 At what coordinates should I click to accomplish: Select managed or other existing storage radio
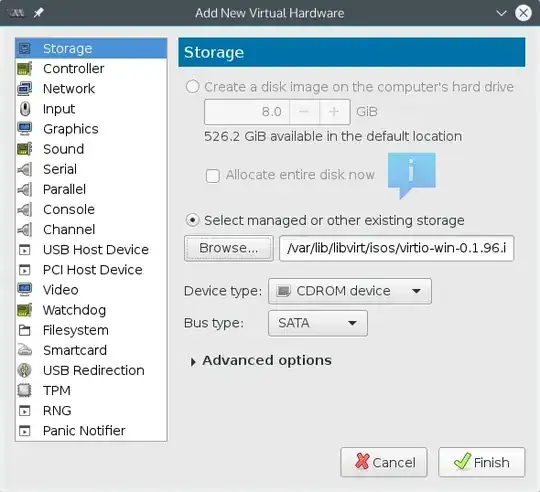click(193, 220)
